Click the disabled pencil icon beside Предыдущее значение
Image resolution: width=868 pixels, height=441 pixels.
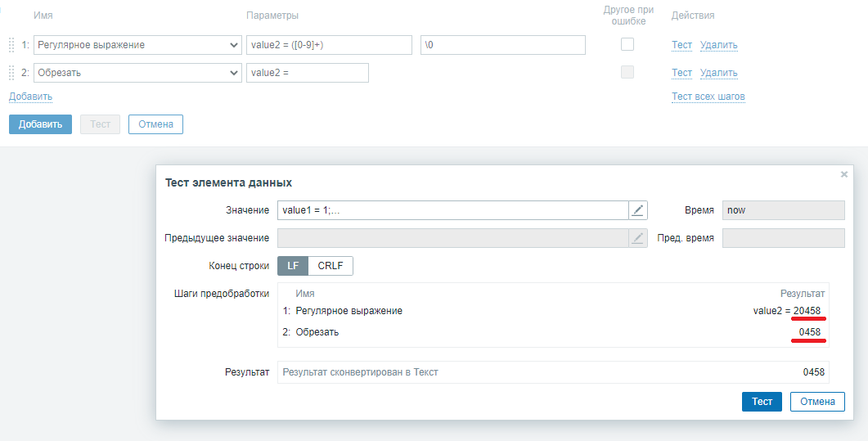point(638,238)
